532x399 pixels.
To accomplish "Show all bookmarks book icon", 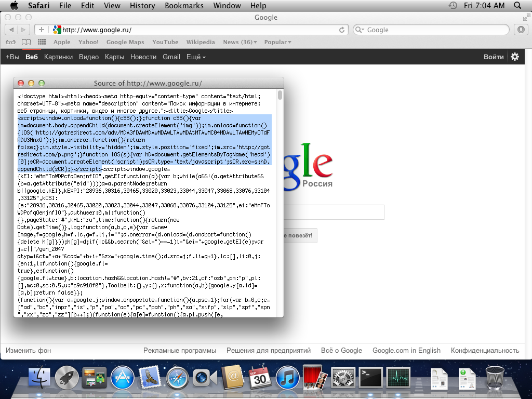I will point(26,42).
